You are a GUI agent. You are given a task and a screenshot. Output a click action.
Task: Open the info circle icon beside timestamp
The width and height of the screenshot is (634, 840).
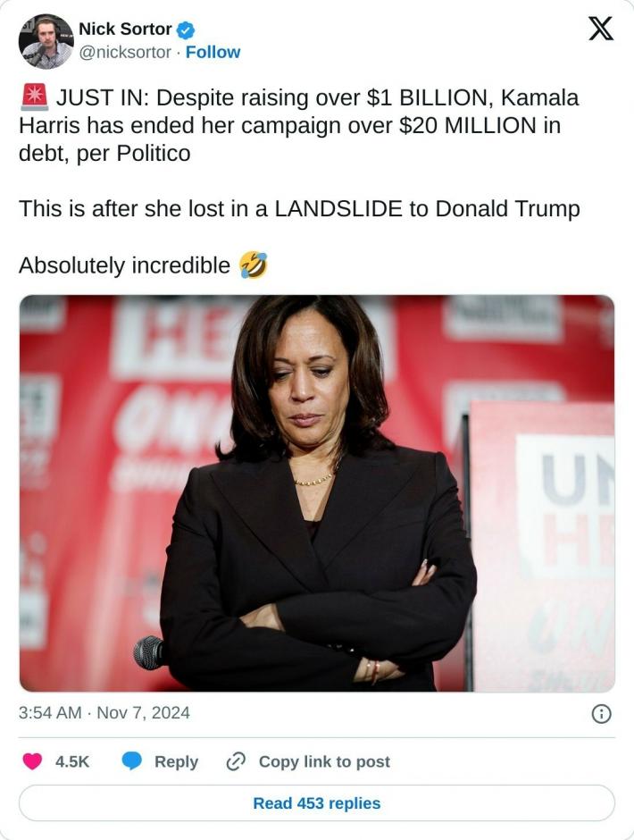coord(602,713)
